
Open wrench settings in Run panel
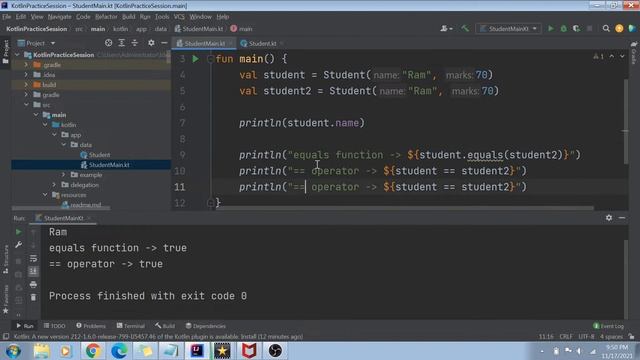click(x=18, y=245)
